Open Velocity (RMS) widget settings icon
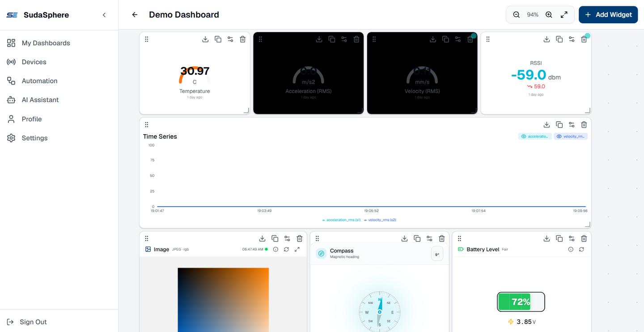The width and height of the screenshot is (644, 332). pos(458,39)
